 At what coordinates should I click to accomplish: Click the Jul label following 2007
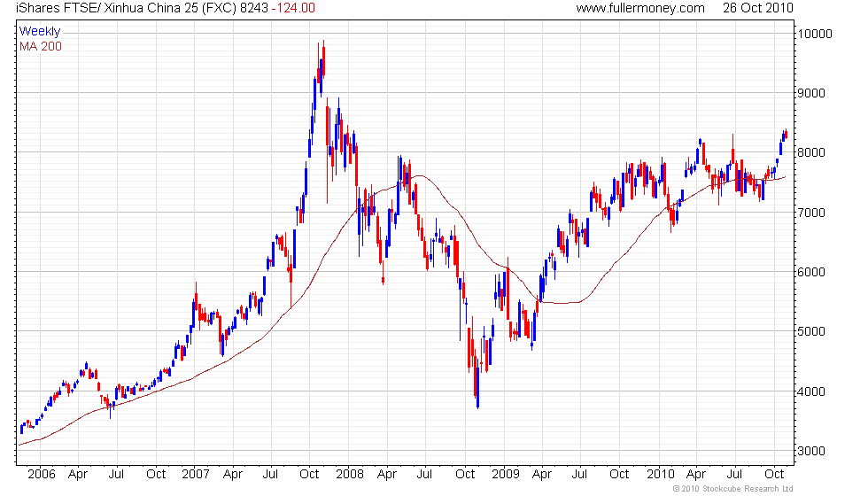coord(270,475)
